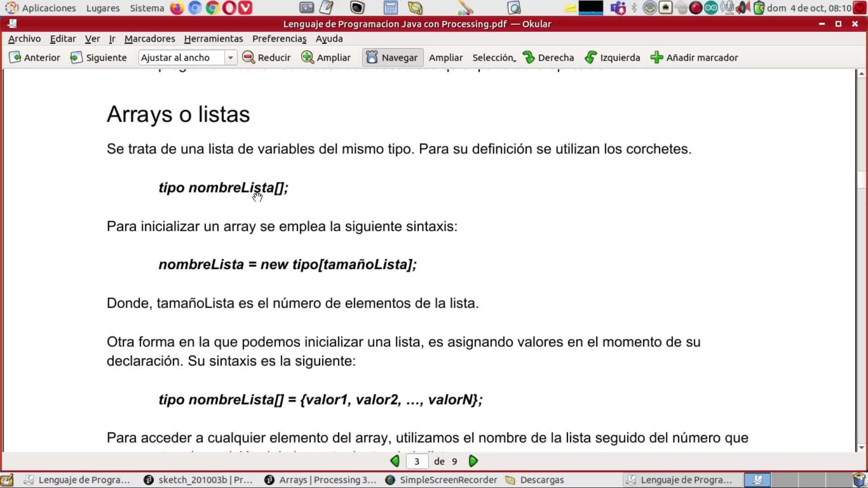Rotate page left with the Izquierda icon
The height and width of the screenshot is (488, 868).
coord(590,57)
